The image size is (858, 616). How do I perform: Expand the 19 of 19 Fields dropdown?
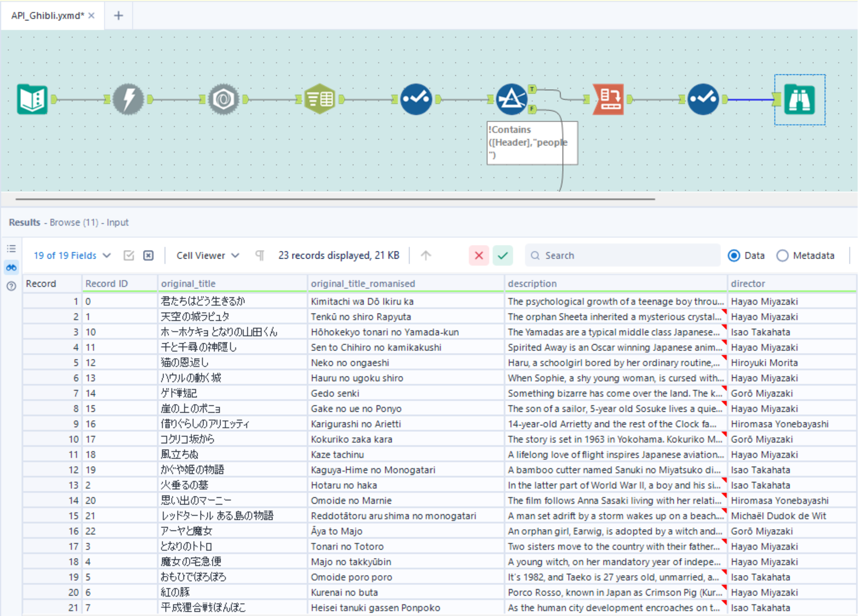[x=72, y=256]
